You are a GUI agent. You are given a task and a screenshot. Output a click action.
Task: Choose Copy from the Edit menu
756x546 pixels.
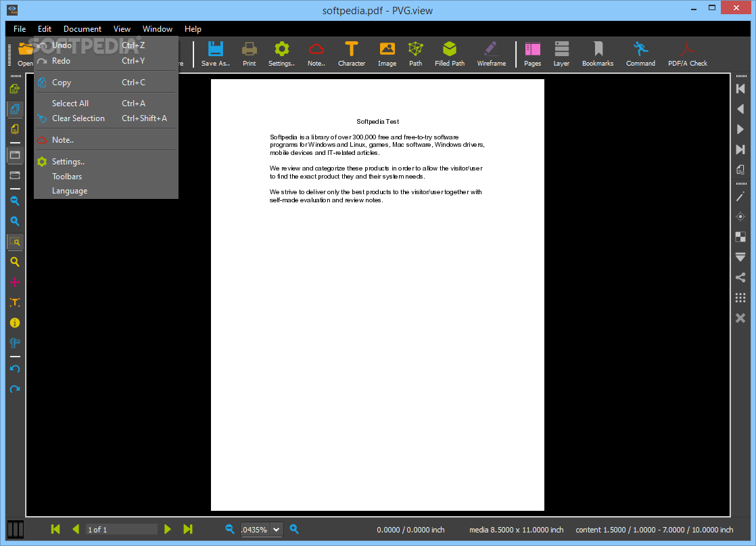click(106, 83)
